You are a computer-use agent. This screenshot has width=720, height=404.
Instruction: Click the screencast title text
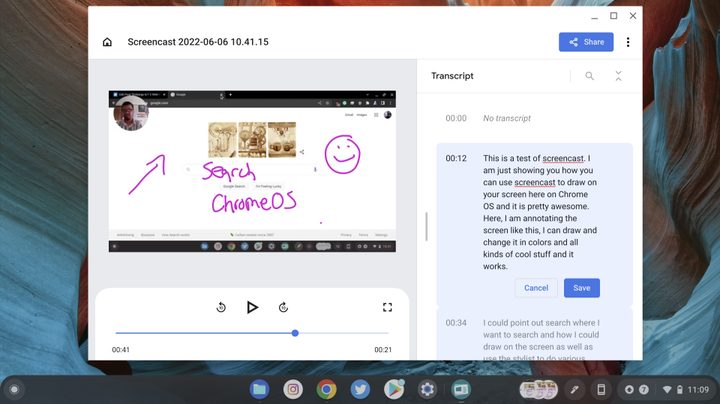click(x=198, y=42)
